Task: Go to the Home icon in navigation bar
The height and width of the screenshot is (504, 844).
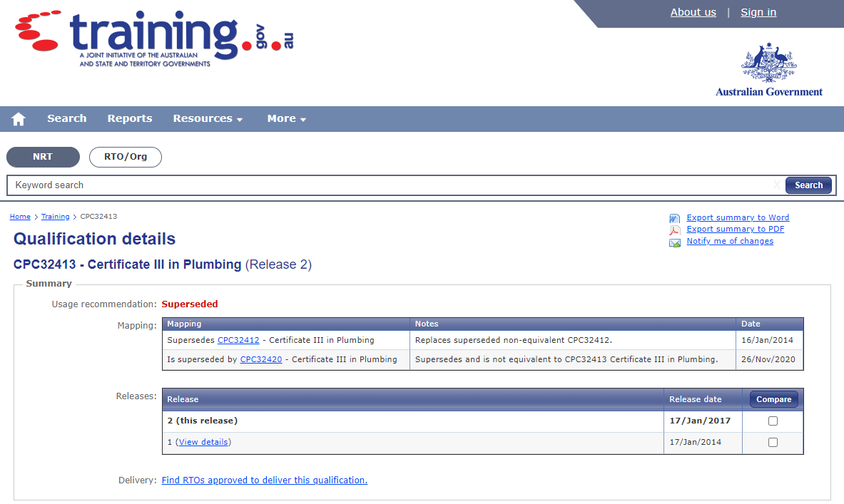Action: pos(19,119)
